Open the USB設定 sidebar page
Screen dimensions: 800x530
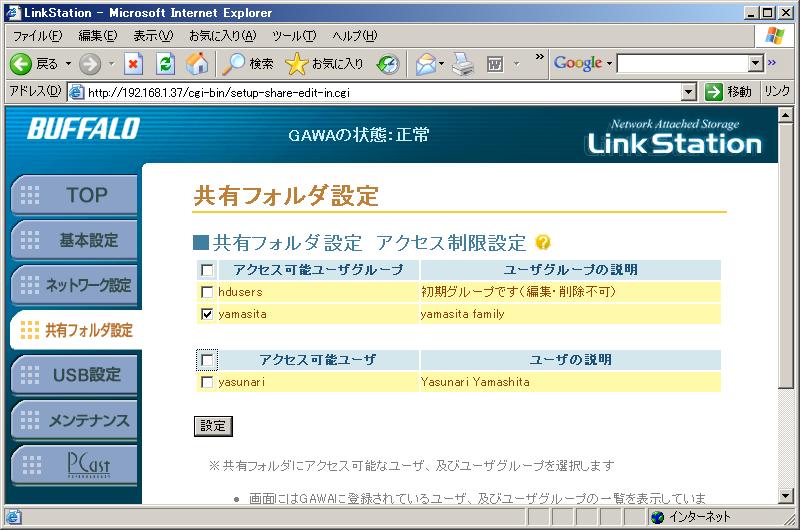pyautogui.click(x=74, y=375)
